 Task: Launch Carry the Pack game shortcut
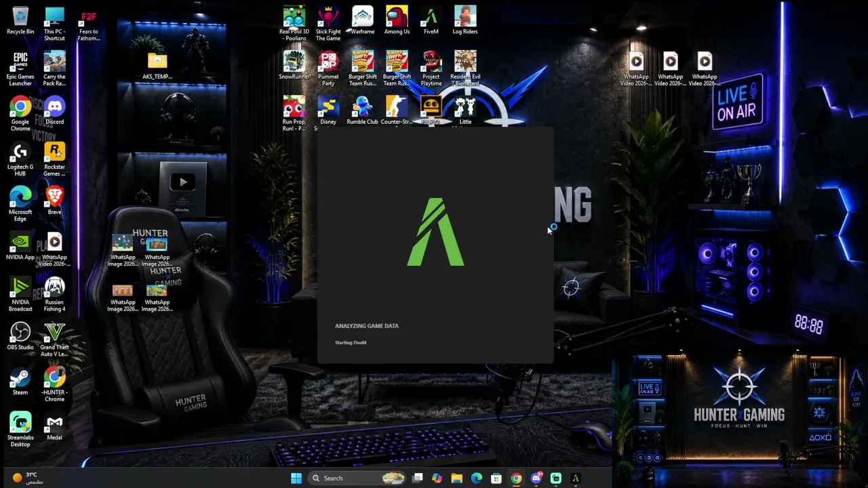pyautogui.click(x=54, y=69)
